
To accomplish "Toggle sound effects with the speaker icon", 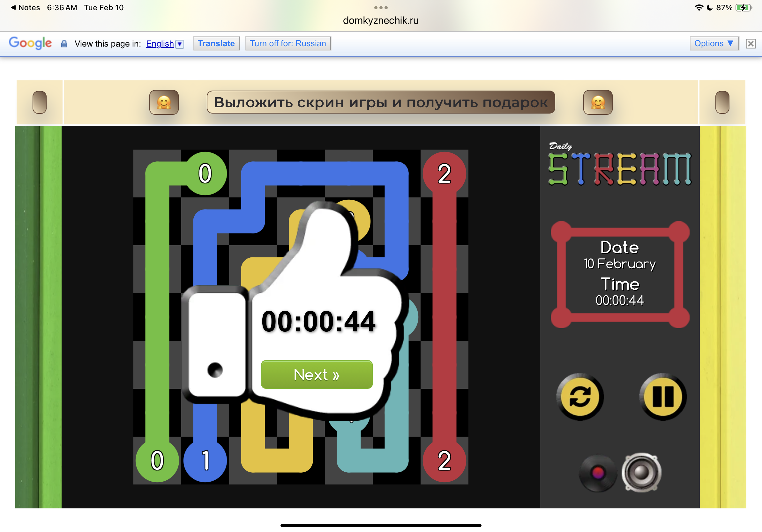I will coord(641,472).
